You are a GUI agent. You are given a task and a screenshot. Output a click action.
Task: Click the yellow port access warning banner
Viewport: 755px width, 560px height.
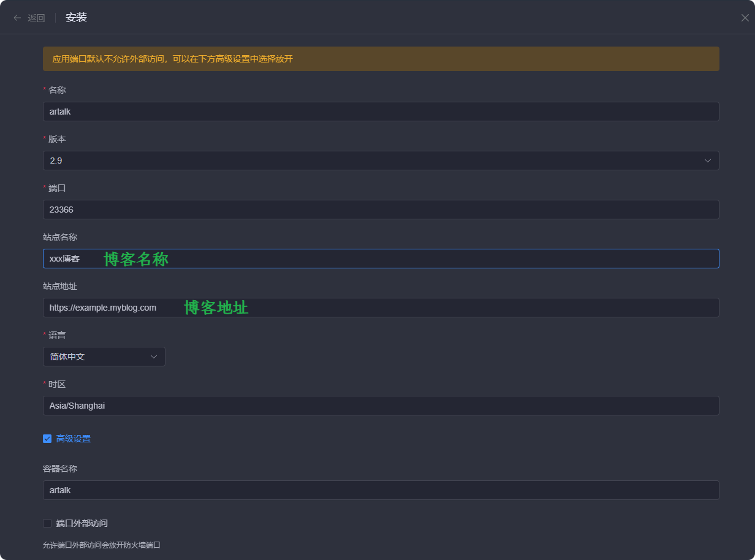pos(380,59)
